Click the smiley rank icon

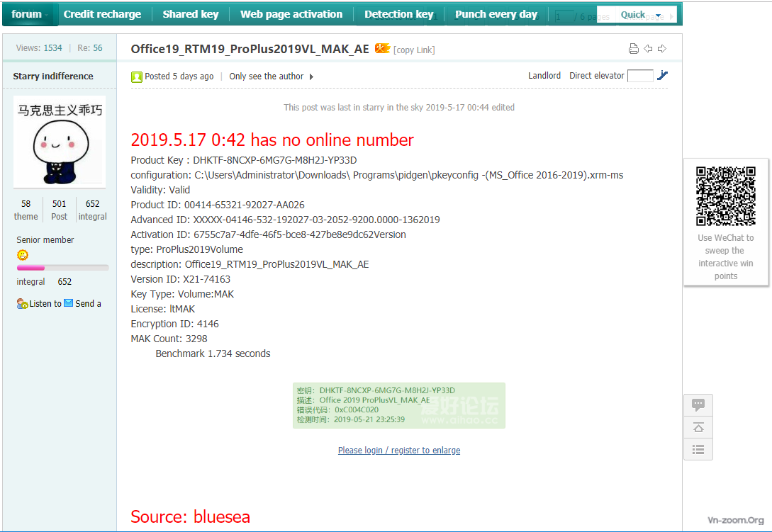(23, 255)
